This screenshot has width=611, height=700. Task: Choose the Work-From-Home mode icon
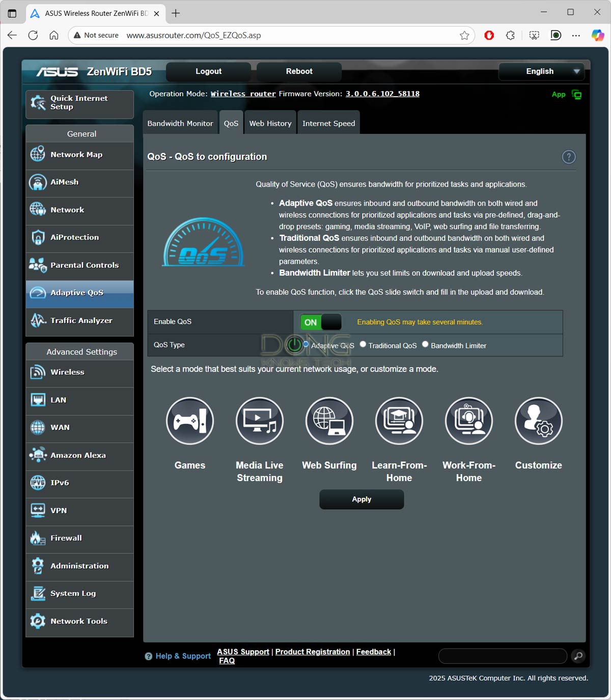click(469, 421)
